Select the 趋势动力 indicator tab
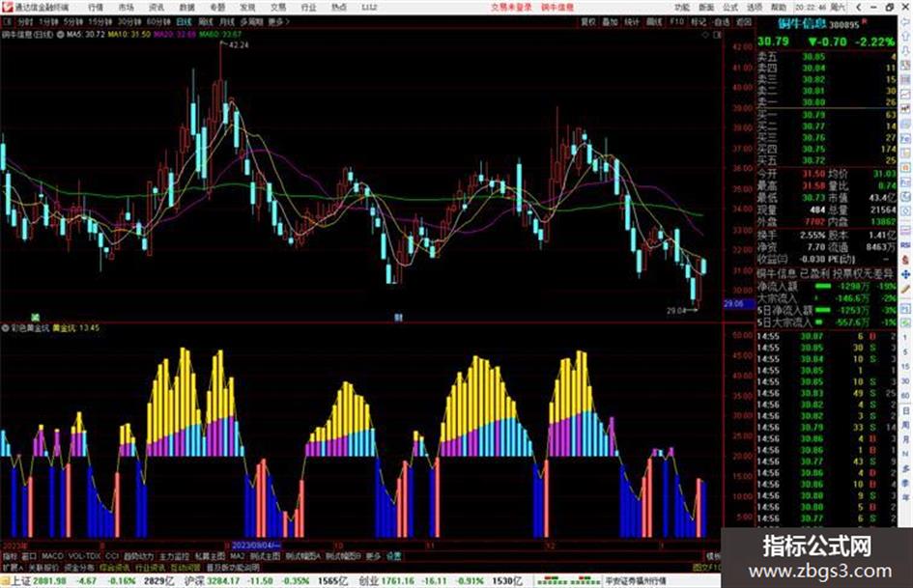The image size is (913, 588). (138, 556)
